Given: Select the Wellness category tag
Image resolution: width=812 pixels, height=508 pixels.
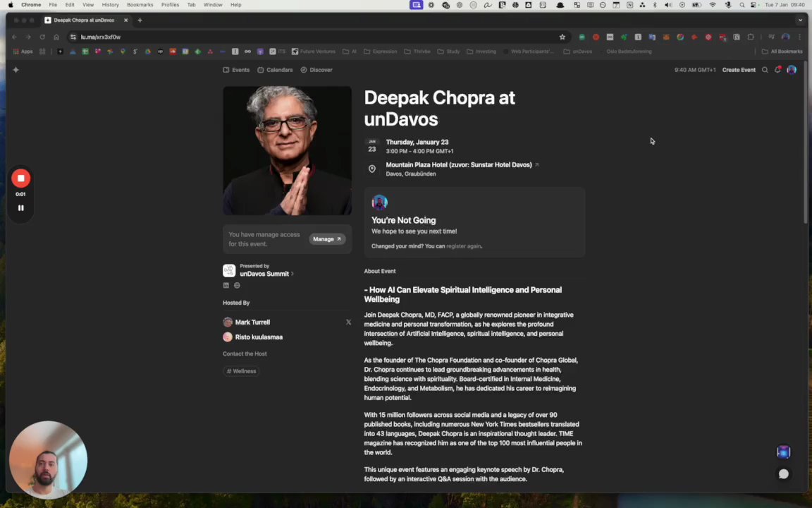Looking at the screenshot, I should [241, 371].
